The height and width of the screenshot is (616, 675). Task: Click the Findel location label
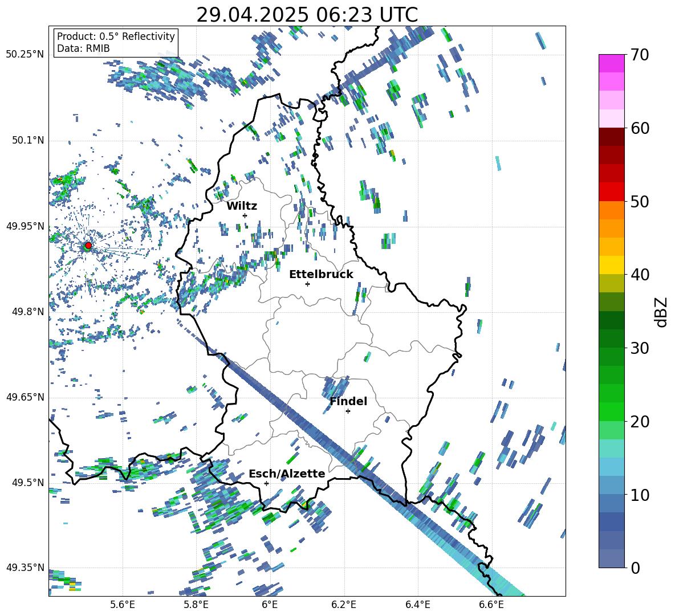pyautogui.click(x=348, y=401)
